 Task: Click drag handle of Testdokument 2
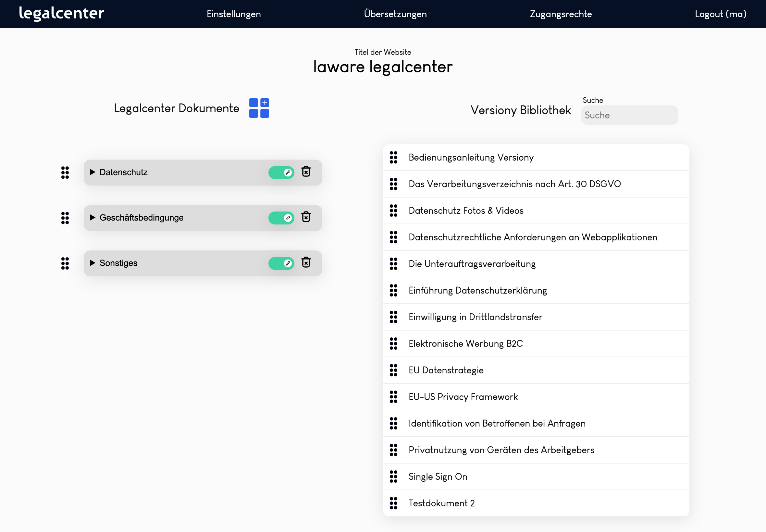(x=393, y=503)
